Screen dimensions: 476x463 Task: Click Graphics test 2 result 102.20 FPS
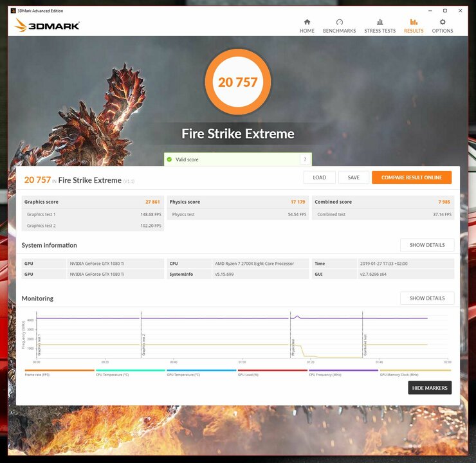151,226
